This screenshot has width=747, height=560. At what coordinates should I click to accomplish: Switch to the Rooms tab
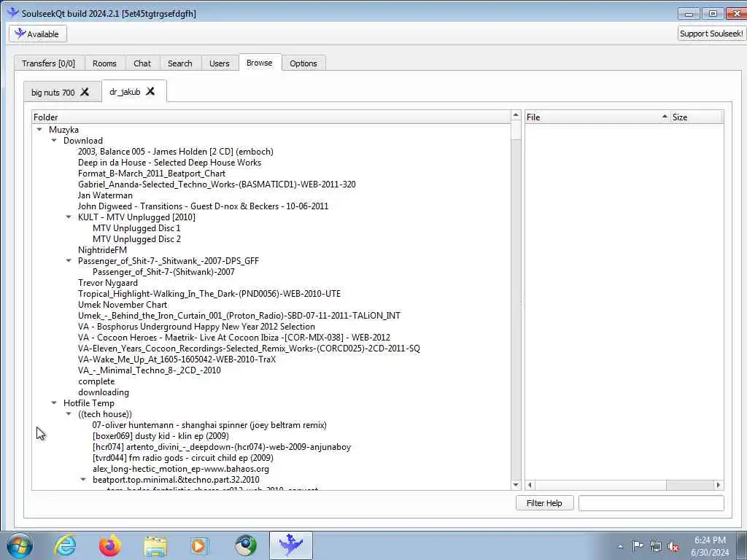click(x=104, y=63)
